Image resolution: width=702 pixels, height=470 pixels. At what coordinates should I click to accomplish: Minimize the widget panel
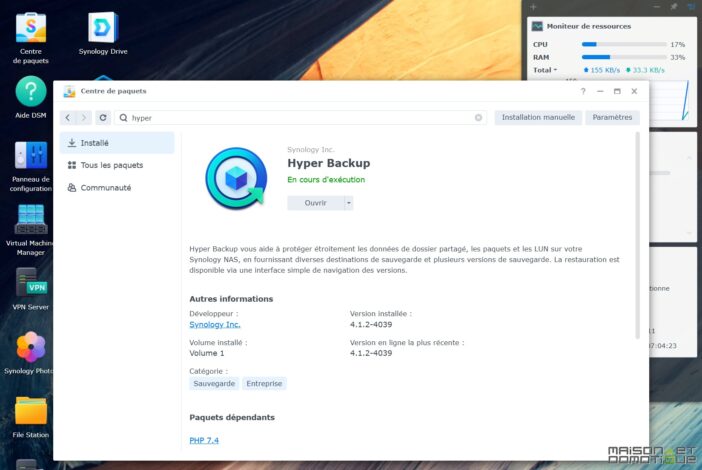pyautogui.click(x=656, y=7)
